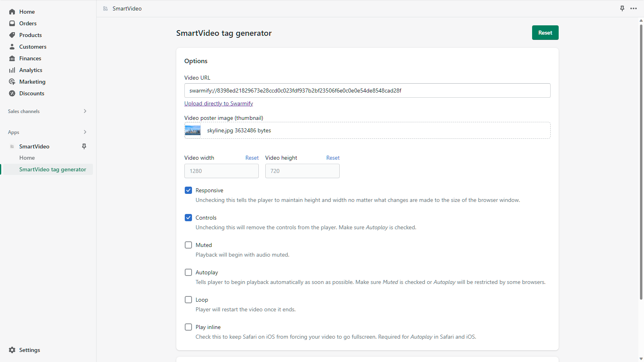Click the Products tag icon
The width and height of the screenshot is (644, 362).
pyautogui.click(x=12, y=35)
